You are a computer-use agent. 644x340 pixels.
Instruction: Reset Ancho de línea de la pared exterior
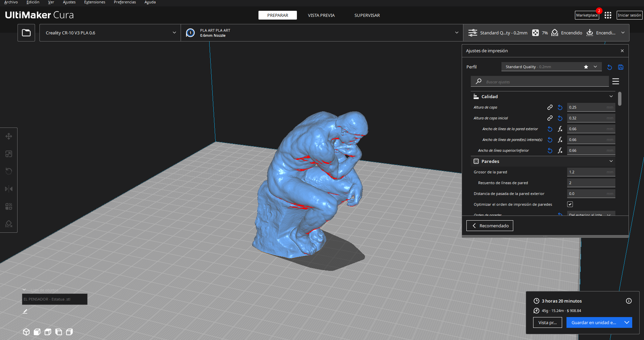pyautogui.click(x=550, y=129)
